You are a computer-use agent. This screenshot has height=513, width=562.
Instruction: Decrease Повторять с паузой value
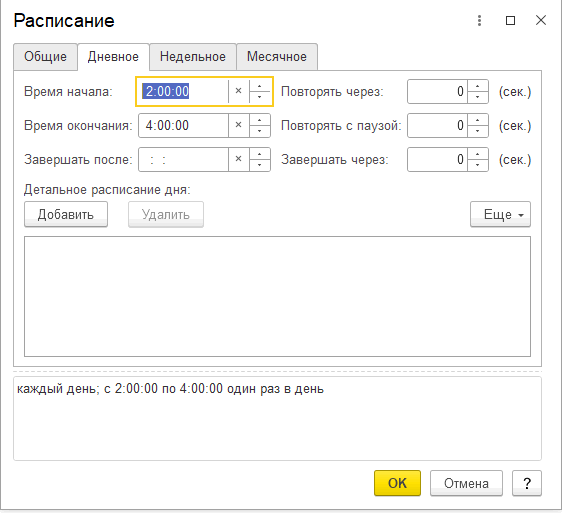click(477, 131)
